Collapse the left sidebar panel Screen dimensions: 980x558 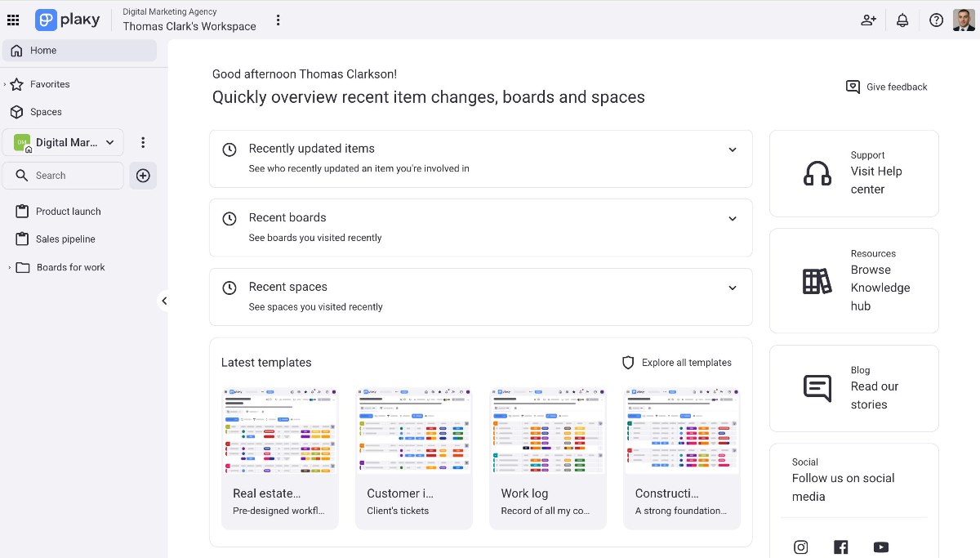164,301
